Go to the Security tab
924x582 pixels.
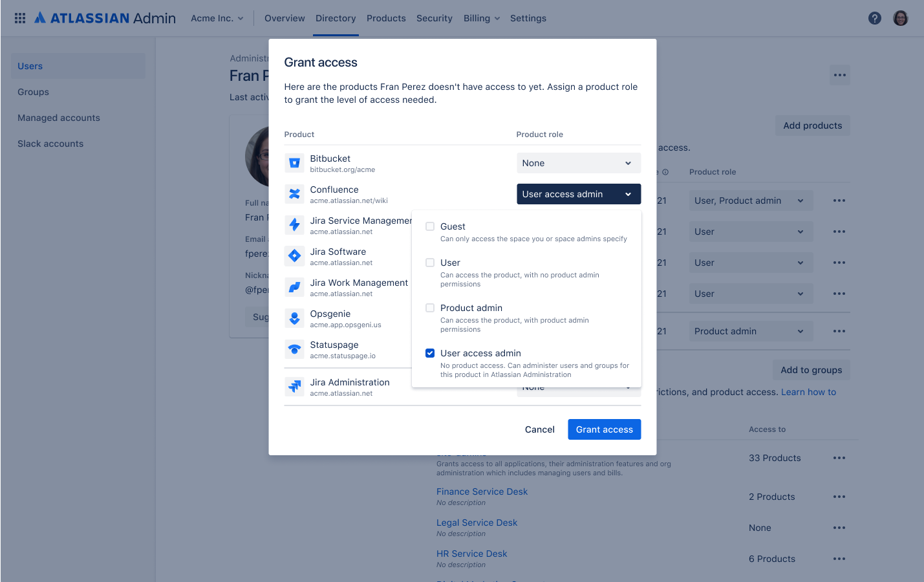pos(435,18)
